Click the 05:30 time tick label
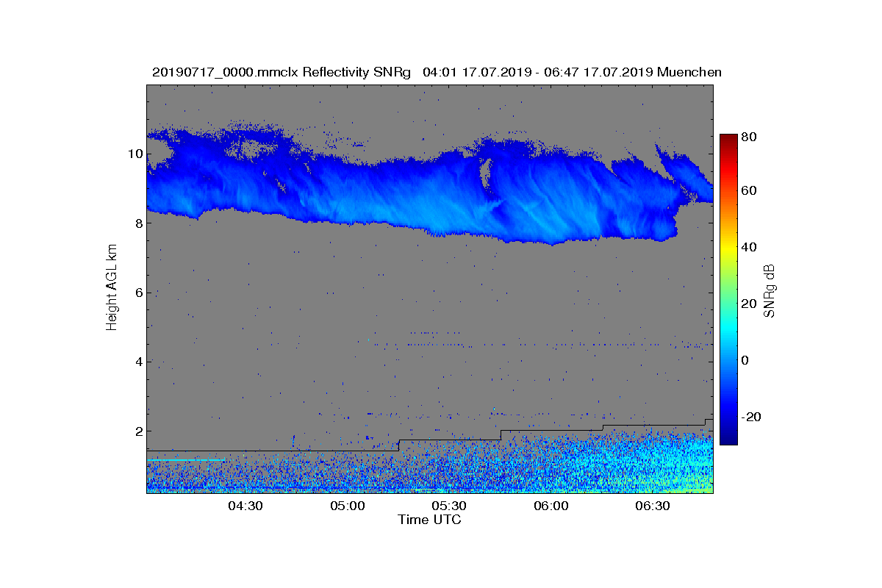This screenshot has height=588, width=882. 449,506
